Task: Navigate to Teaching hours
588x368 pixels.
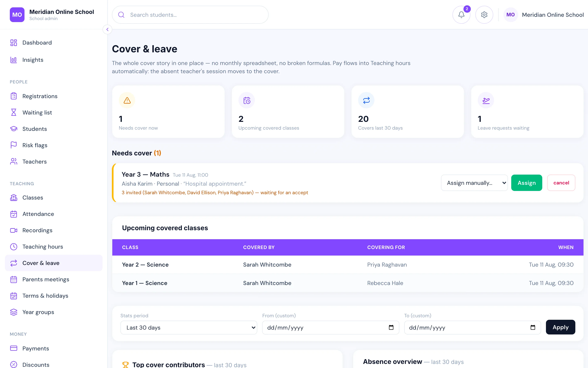Action: point(54,247)
